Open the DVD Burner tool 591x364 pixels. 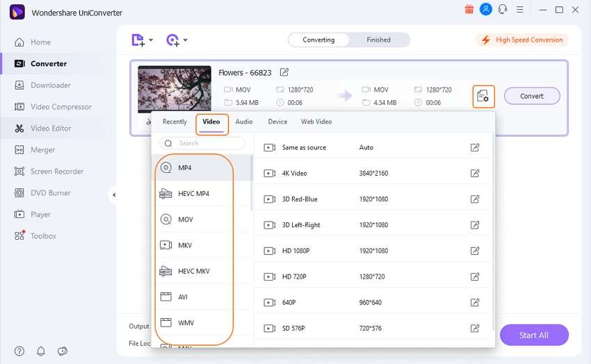(x=42, y=192)
